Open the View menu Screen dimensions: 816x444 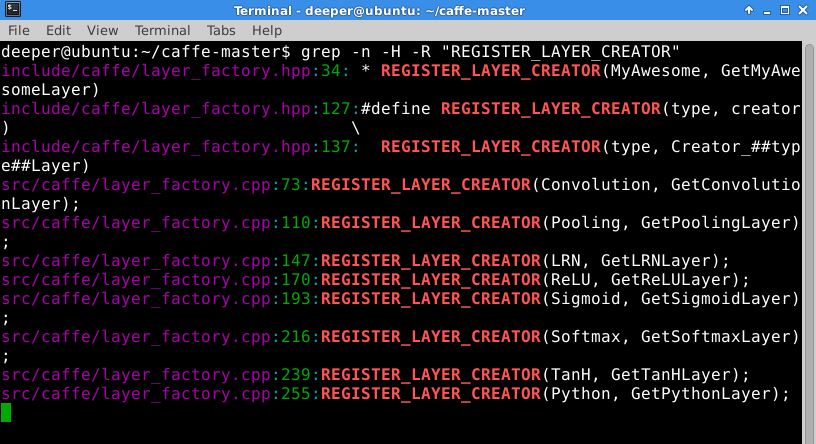click(103, 31)
